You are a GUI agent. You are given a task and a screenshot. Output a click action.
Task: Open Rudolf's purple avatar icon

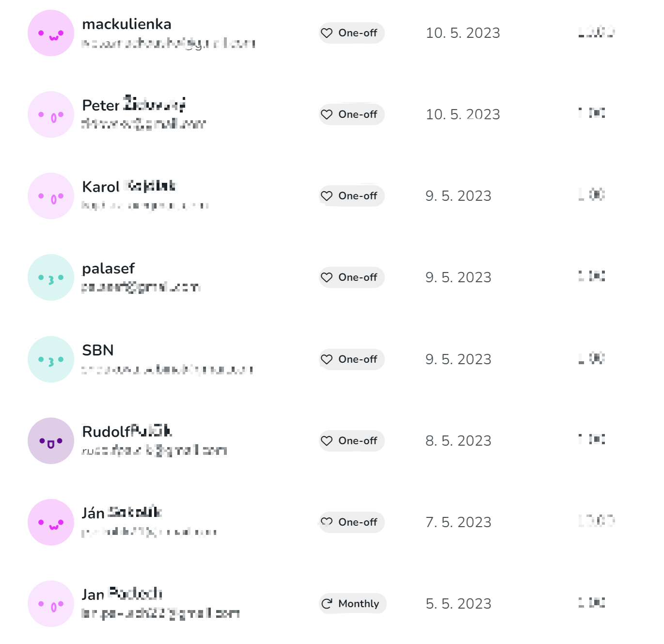51,441
